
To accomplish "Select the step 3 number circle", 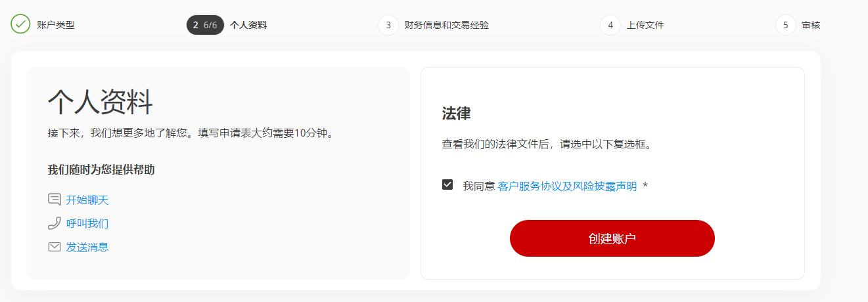I will click(388, 25).
